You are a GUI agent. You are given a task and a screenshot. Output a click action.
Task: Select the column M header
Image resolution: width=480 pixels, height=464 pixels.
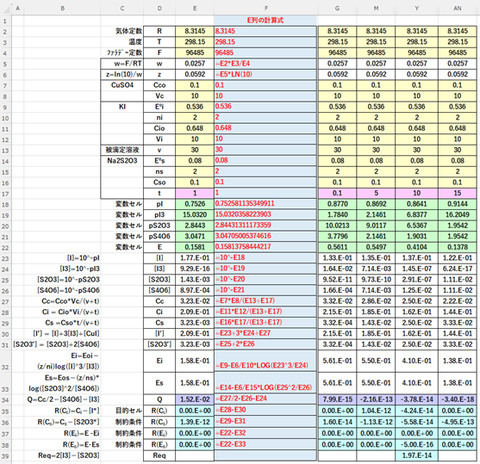click(376, 8)
